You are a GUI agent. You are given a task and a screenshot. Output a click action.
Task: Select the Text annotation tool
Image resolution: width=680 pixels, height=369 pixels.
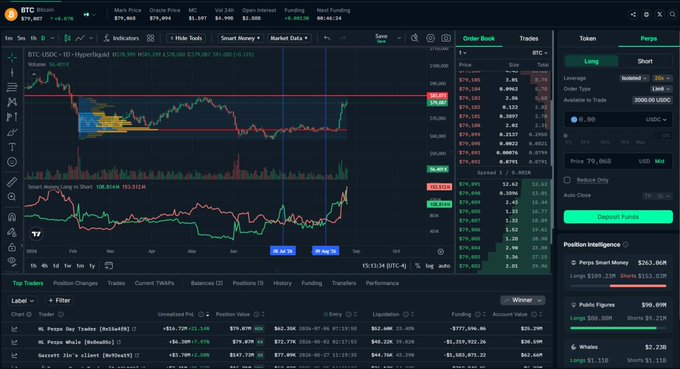tap(12, 147)
